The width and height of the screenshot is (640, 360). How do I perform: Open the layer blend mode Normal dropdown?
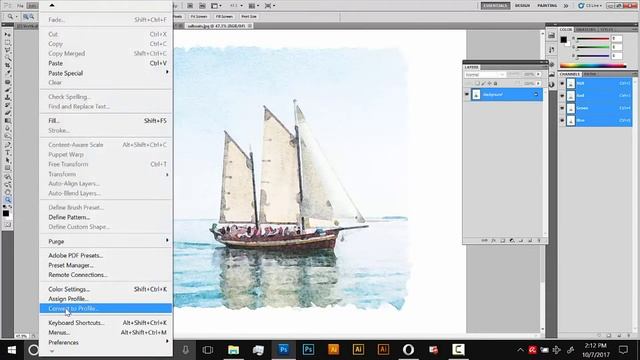(485, 75)
